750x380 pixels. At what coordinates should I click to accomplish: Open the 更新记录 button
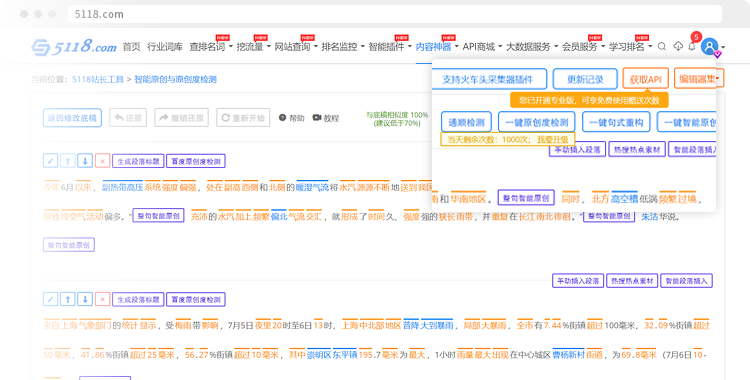[585, 79]
